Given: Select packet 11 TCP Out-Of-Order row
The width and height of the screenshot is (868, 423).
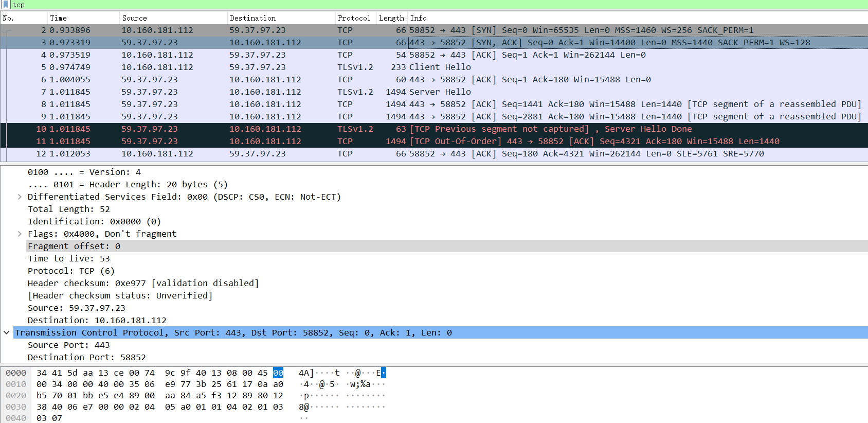Looking at the screenshot, I should [434, 142].
